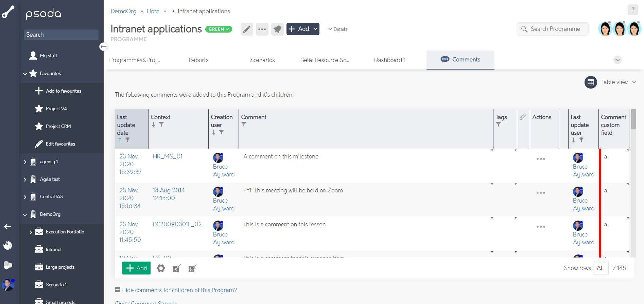Open the GREEN status dropdown
This screenshot has height=304, width=644.
(x=219, y=29)
